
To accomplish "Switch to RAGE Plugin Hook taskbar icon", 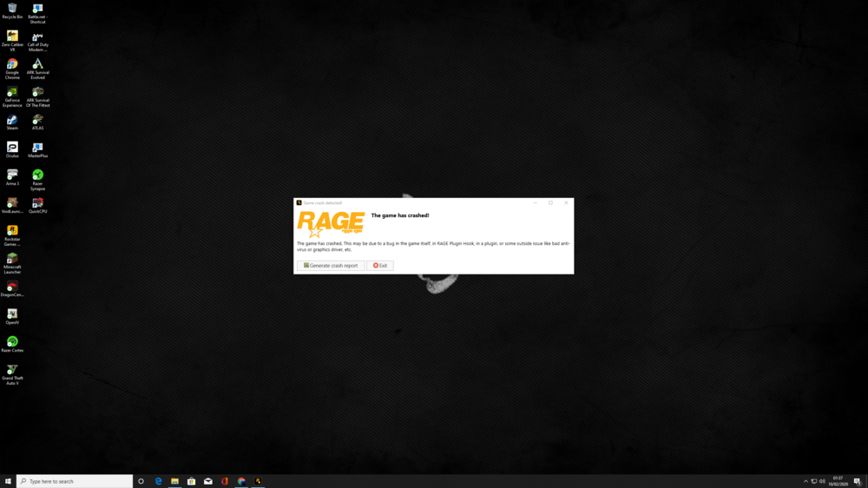I will click(x=258, y=481).
